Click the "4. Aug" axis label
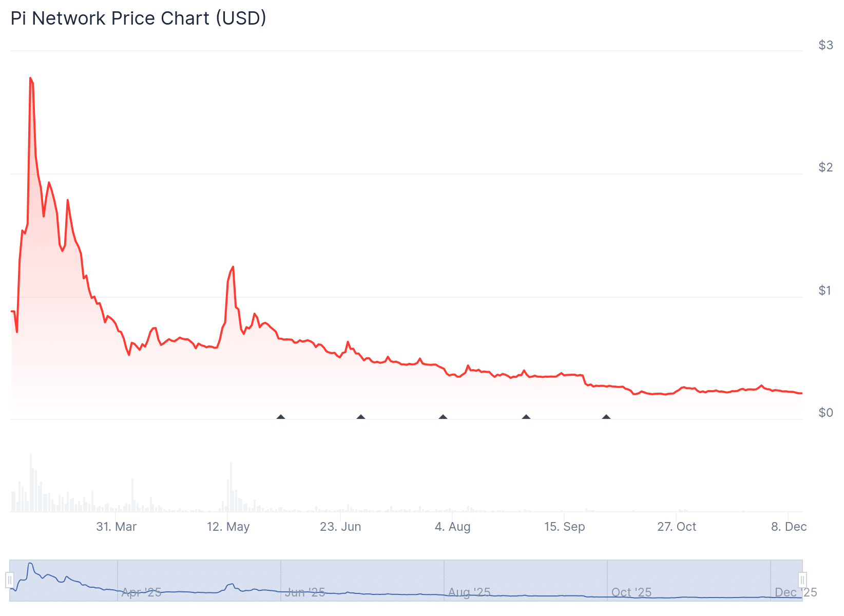The image size is (844, 616). point(452,527)
